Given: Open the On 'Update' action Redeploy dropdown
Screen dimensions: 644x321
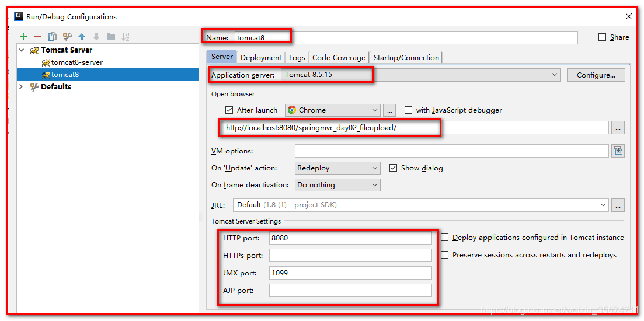Looking at the screenshot, I should point(337,168).
